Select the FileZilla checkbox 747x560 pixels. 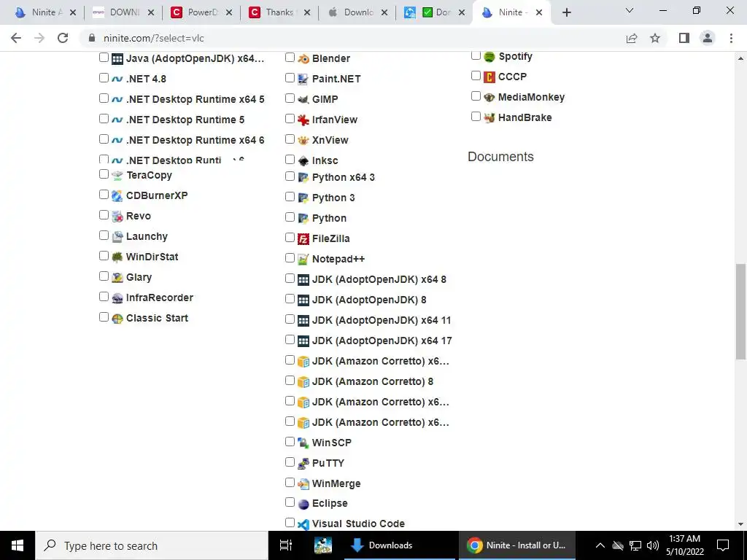tap(290, 237)
